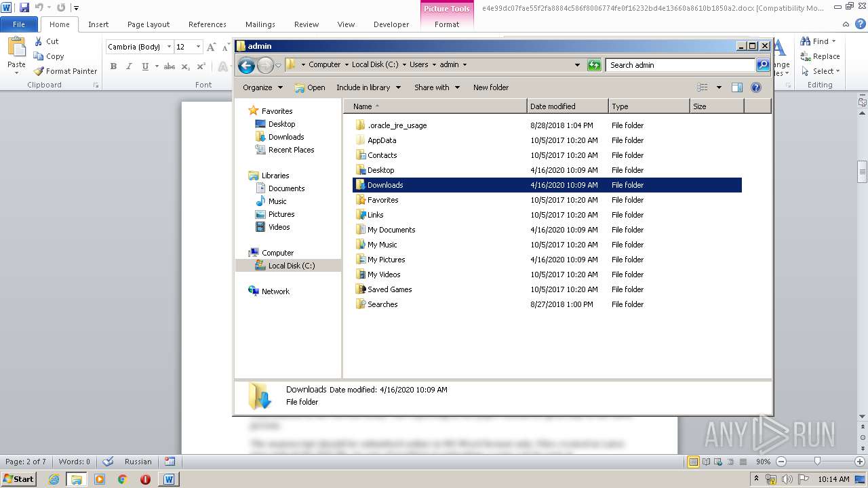Adjust the Word zoom slider handle
This screenshot has width=868, height=488.
(817, 462)
